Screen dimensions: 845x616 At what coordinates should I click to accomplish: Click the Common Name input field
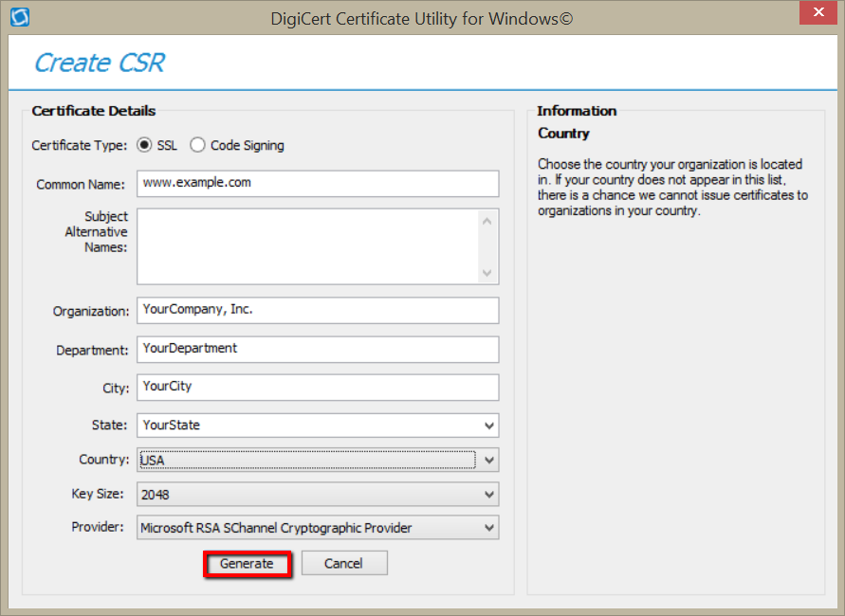[x=317, y=183]
